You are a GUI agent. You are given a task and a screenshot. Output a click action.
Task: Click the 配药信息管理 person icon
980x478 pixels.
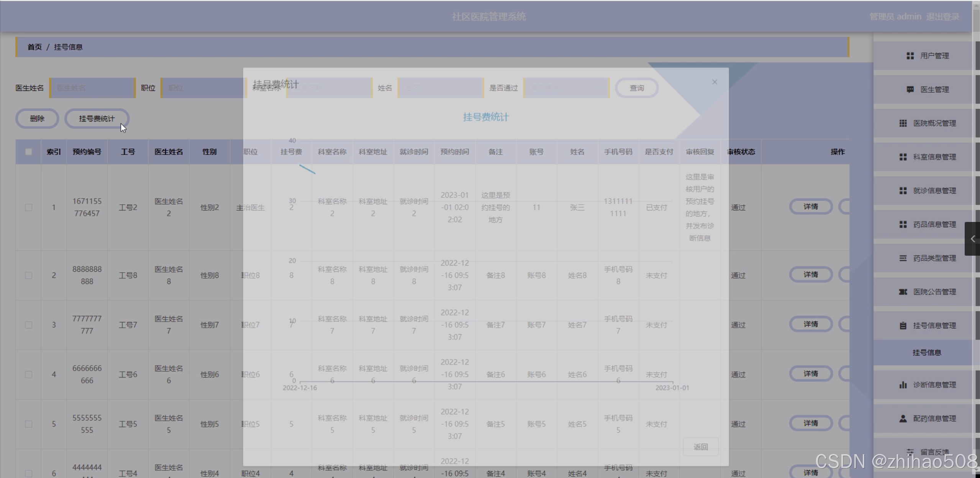click(903, 419)
